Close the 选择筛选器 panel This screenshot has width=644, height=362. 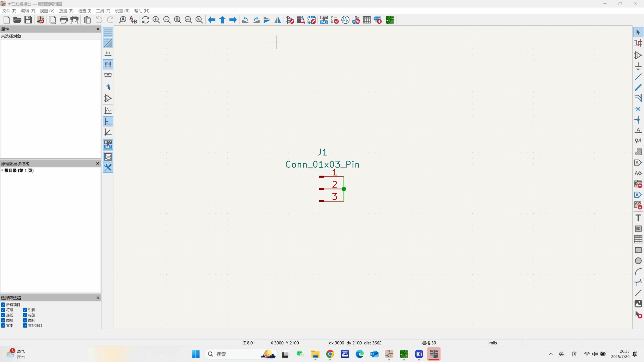tap(98, 298)
